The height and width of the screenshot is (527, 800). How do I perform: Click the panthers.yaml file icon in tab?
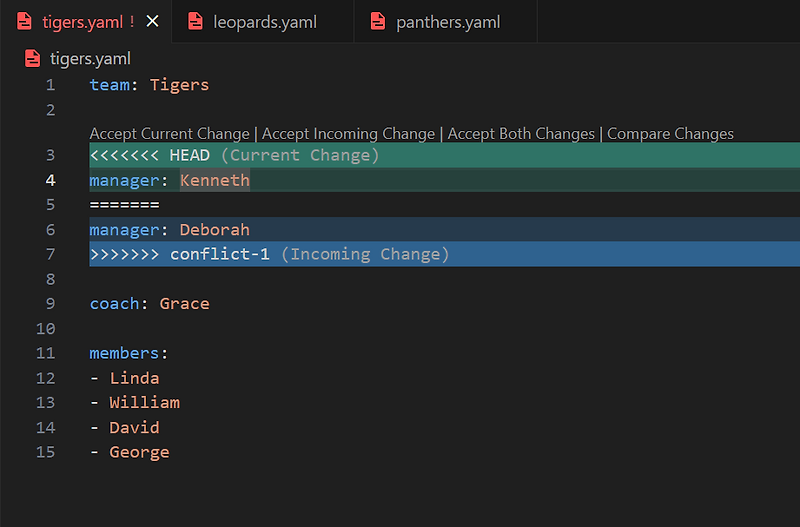pos(378,21)
